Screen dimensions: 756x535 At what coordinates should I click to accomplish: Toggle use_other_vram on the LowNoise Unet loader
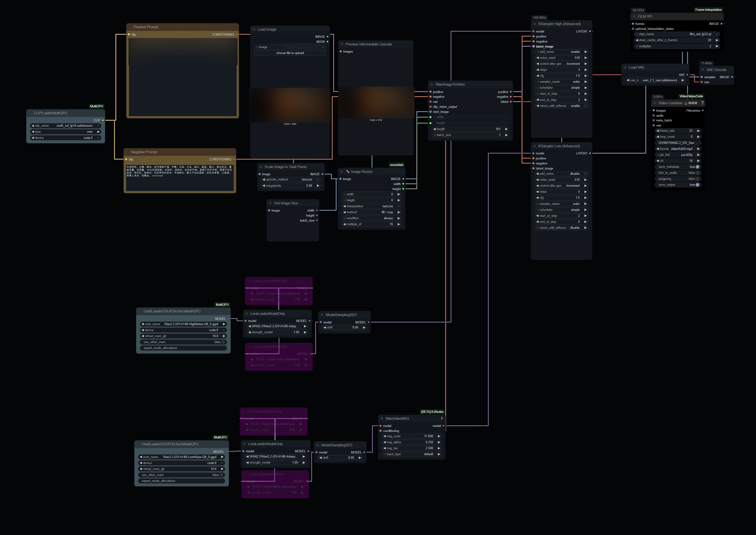181,475
